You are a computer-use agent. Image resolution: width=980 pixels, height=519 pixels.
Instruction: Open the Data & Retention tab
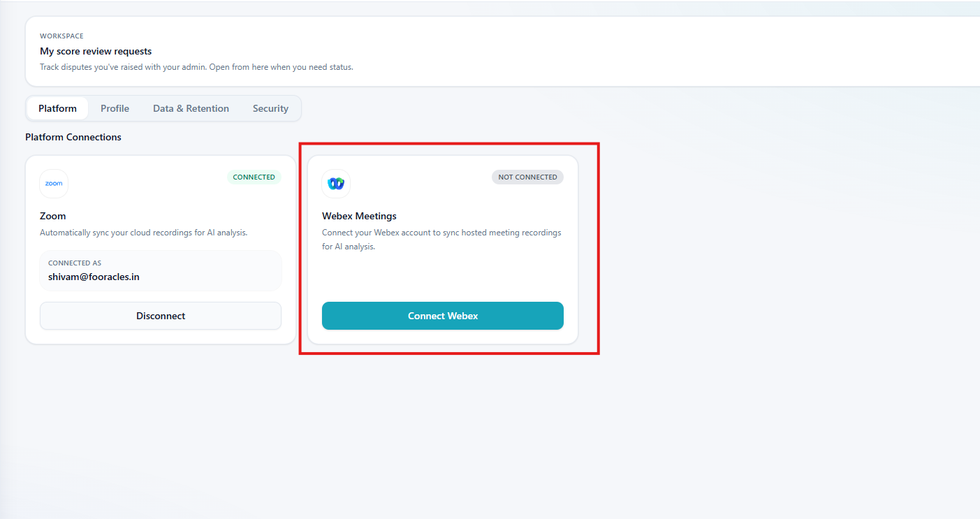coord(191,108)
